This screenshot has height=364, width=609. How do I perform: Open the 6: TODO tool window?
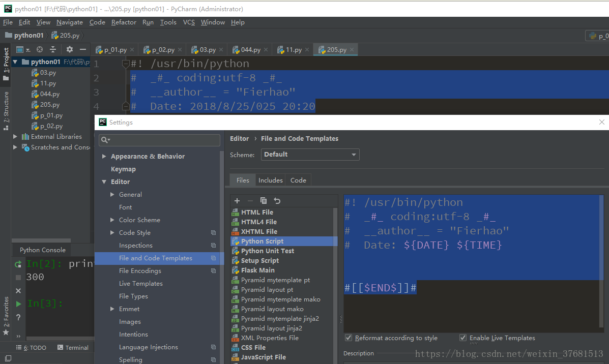[31, 348]
